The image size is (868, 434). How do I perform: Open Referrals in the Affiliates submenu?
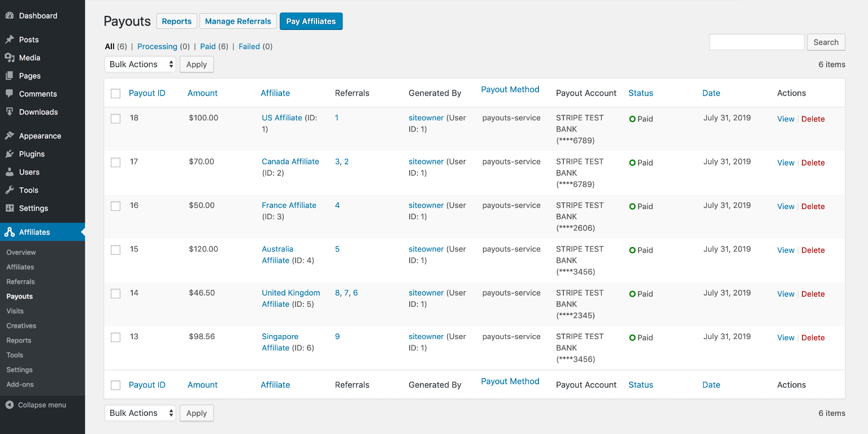click(20, 281)
